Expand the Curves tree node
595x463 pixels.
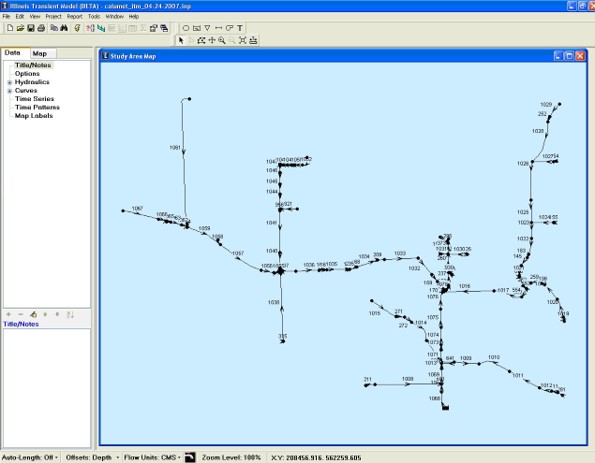point(10,91)
